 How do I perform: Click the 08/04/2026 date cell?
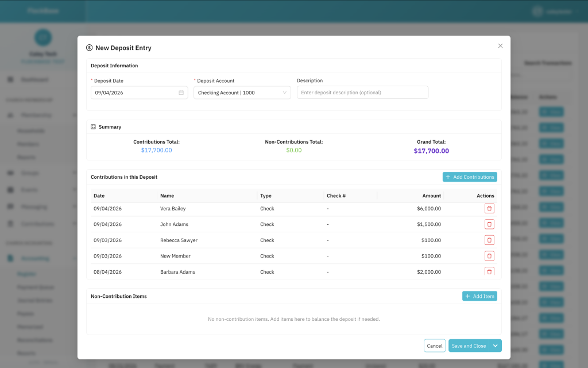tap(107, 272)
